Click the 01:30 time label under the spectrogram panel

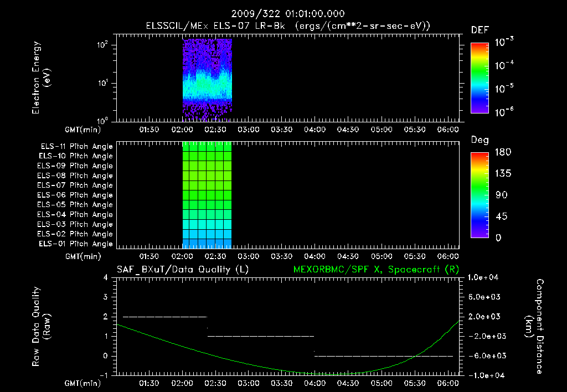pos(149,130)
